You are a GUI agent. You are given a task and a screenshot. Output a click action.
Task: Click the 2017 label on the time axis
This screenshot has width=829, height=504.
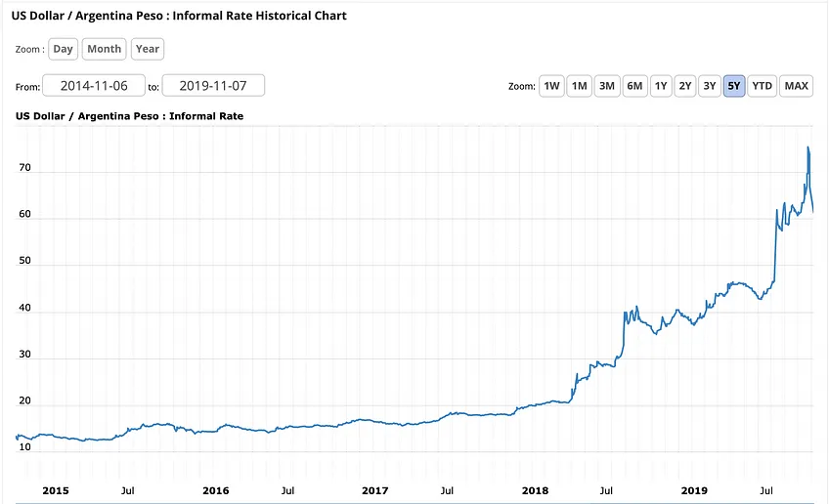tap(374, 490)
